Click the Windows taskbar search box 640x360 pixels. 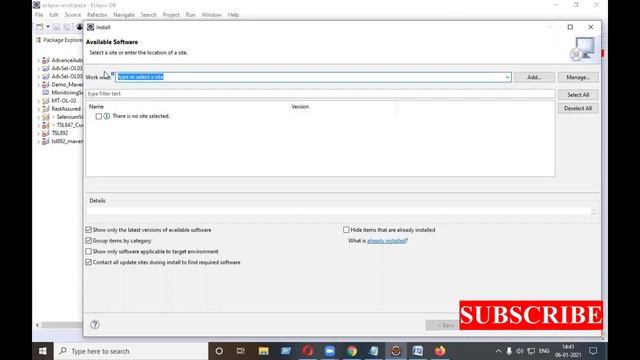(131, 351)
